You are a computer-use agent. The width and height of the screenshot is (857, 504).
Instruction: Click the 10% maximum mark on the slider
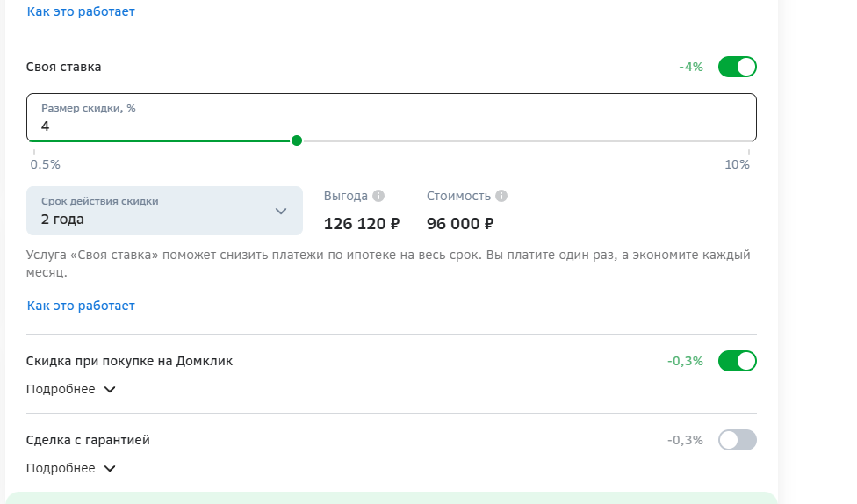737,164
